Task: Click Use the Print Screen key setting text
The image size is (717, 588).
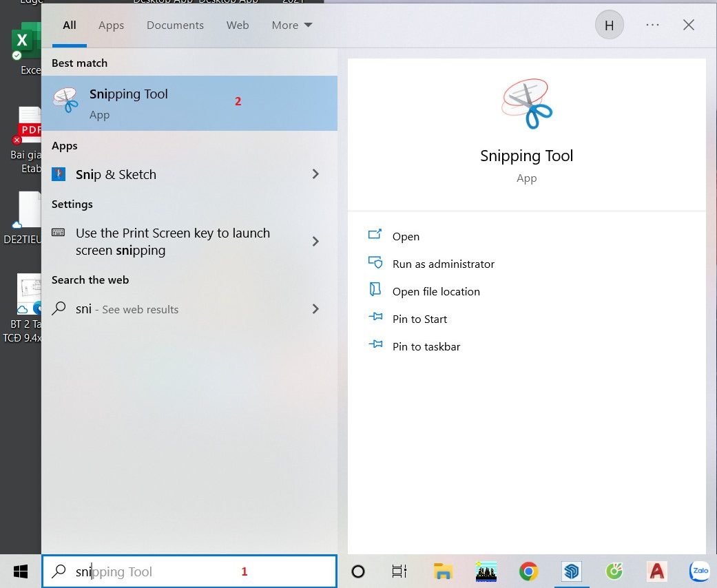Action: [x=173, y=242]
